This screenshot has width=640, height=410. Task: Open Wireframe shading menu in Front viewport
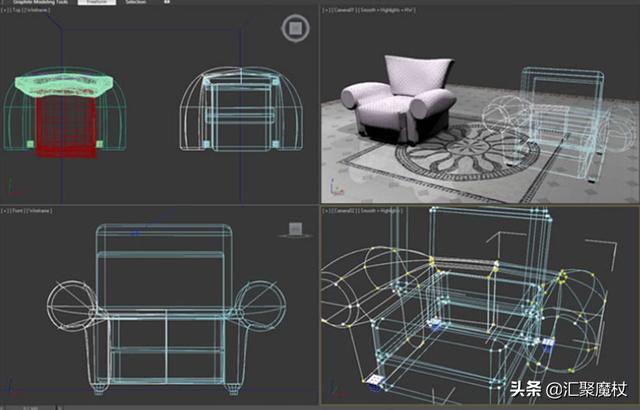[40, 212]
